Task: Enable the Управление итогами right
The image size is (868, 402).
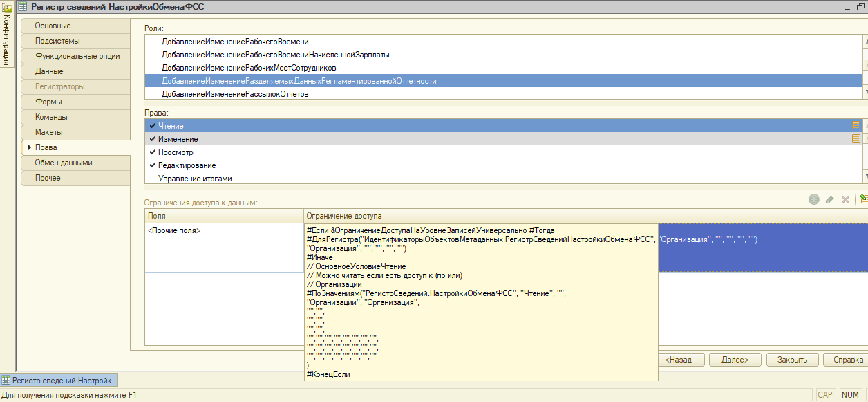Action: [152, 179]
